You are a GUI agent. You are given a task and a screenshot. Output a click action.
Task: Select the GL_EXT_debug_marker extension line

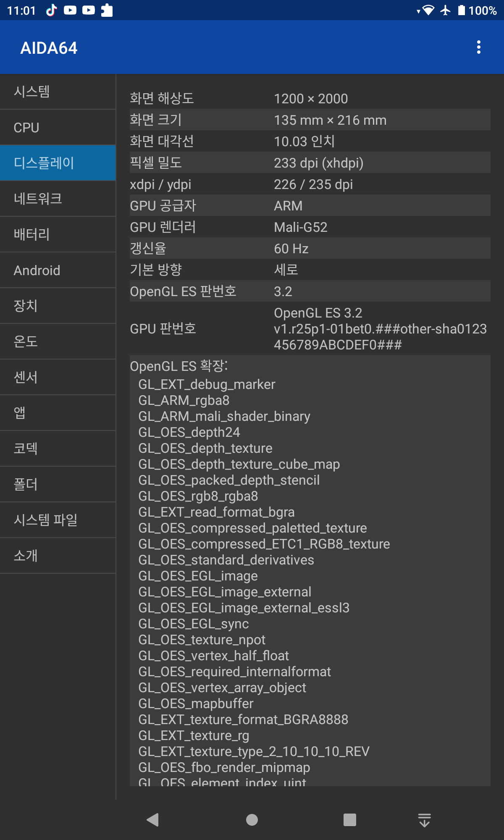207,384
